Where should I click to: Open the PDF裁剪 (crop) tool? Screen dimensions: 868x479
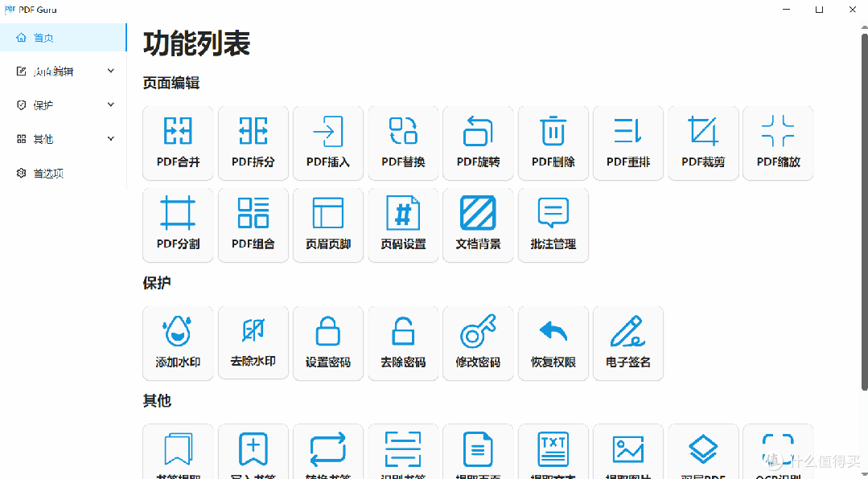click(703, 143)
